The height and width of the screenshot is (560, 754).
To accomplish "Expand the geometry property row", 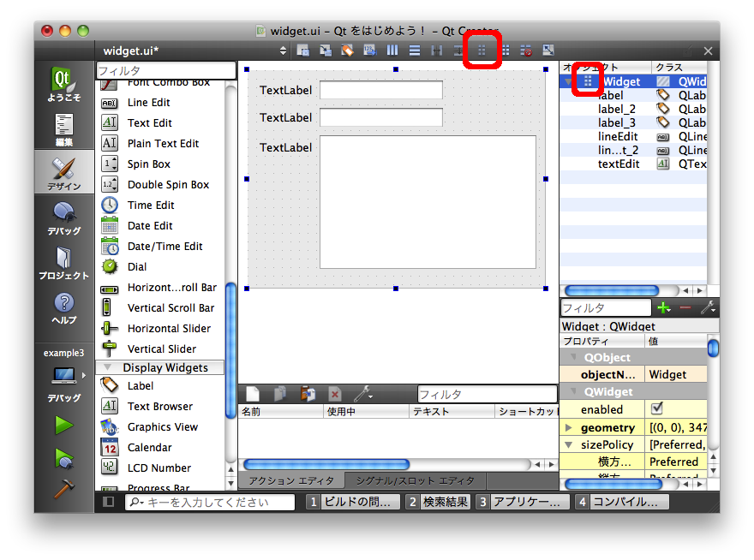I will (x=568, y=427).
